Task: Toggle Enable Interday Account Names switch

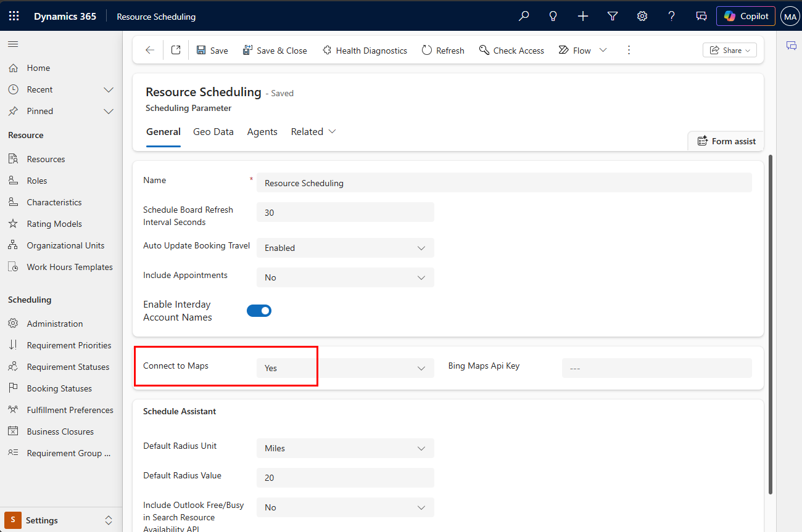Action: [259, 311]
